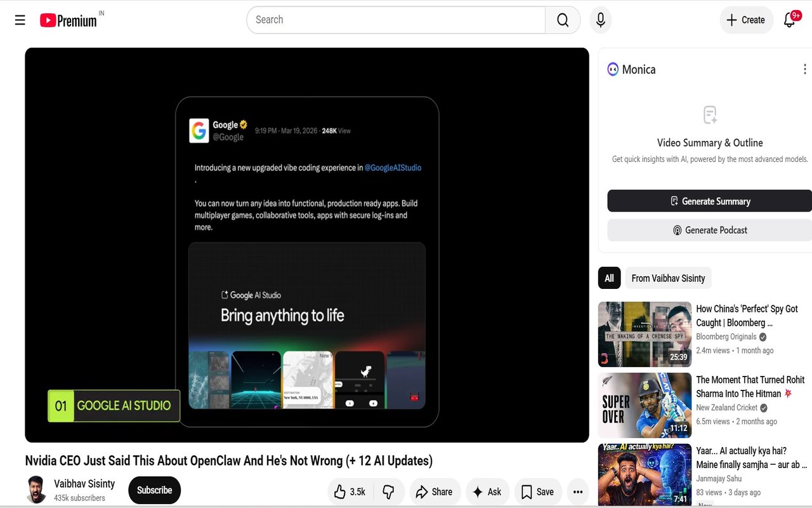Open 'Yaar... AI actually kya hai?' title
The height and width of the screenshot is (508, 812).
coord(751,458)
